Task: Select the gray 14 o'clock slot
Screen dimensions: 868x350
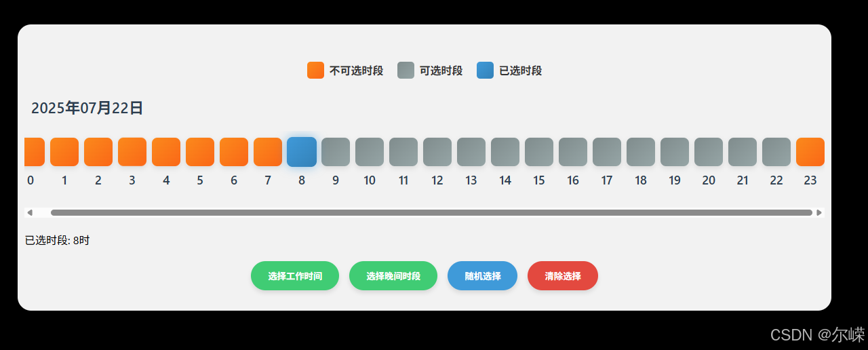Action: (505, 152)
